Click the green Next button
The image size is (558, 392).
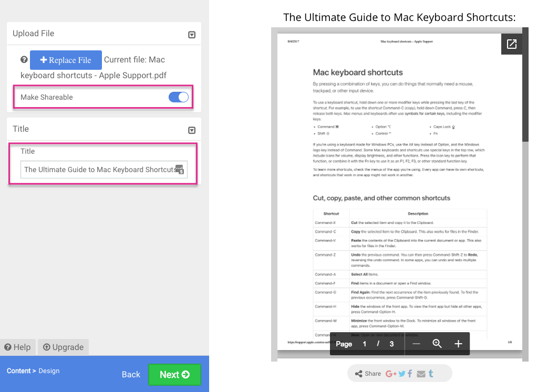pos(174,375)
